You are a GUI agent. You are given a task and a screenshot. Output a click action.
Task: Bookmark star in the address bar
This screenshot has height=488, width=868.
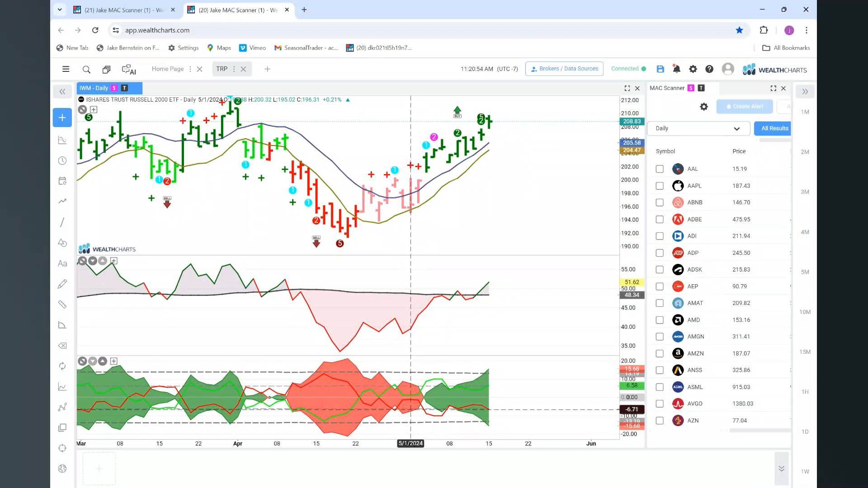click(x=739, y=30)
